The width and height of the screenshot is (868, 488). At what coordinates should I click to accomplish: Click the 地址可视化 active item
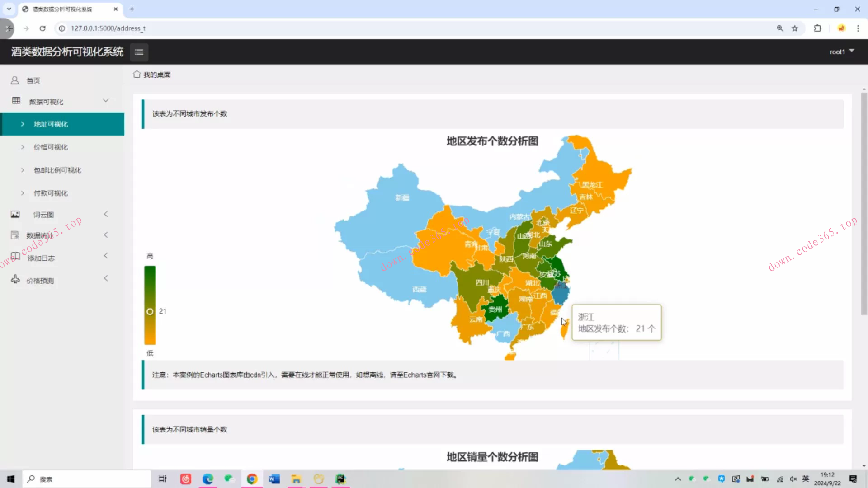(x=51, y=124)
